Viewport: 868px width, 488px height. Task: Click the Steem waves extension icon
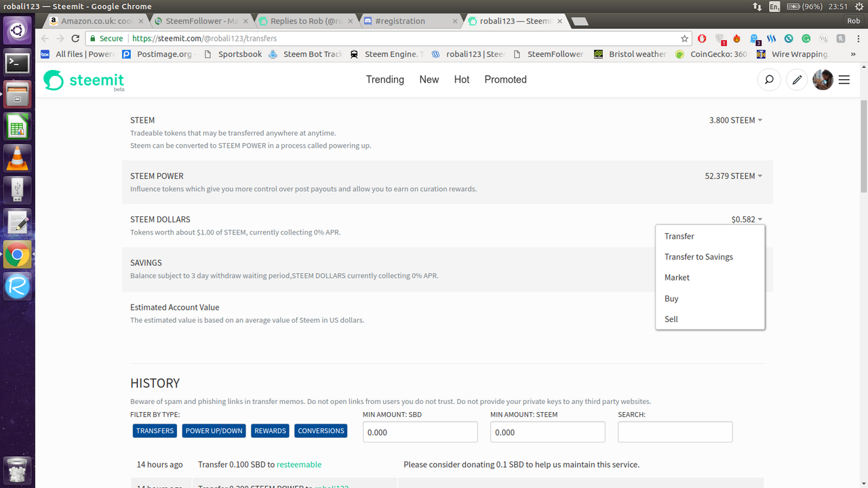tap(772, 39)
